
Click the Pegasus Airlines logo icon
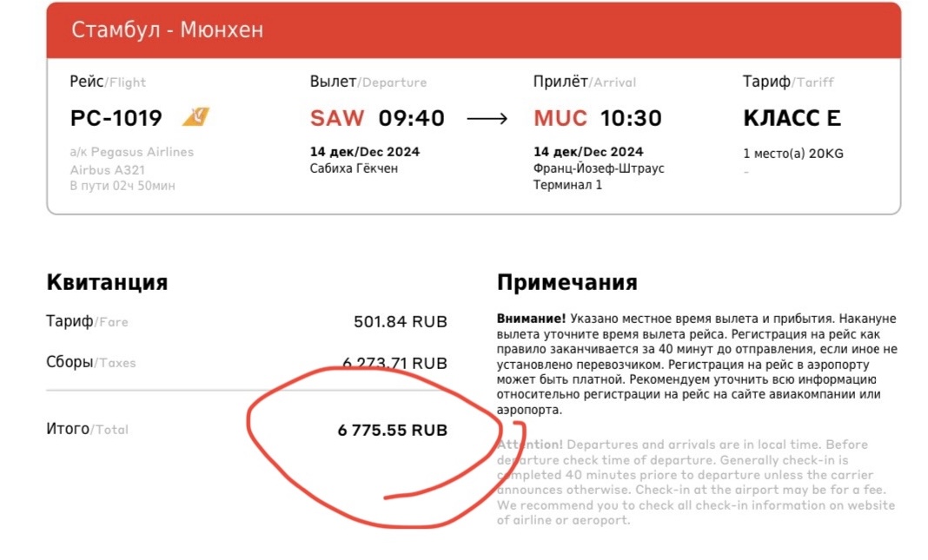(x=196, y=116)
